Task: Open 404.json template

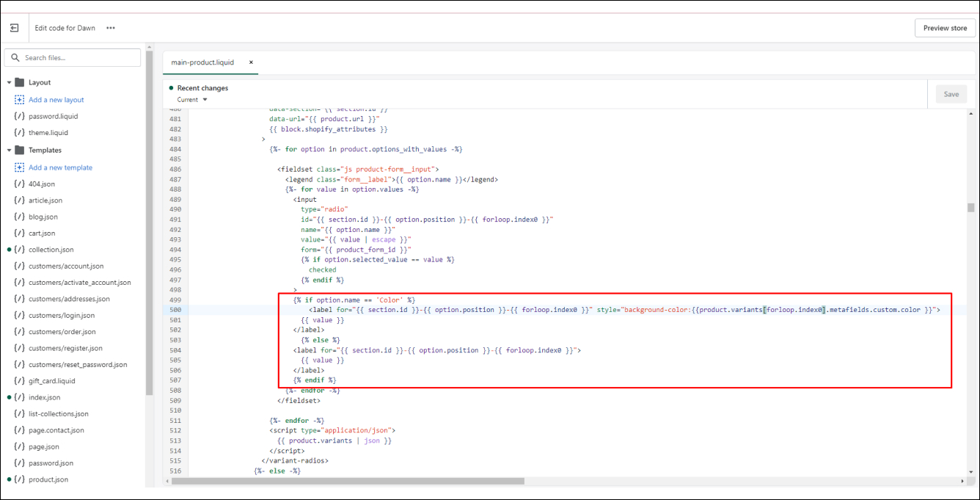Action: pos(42,184)
